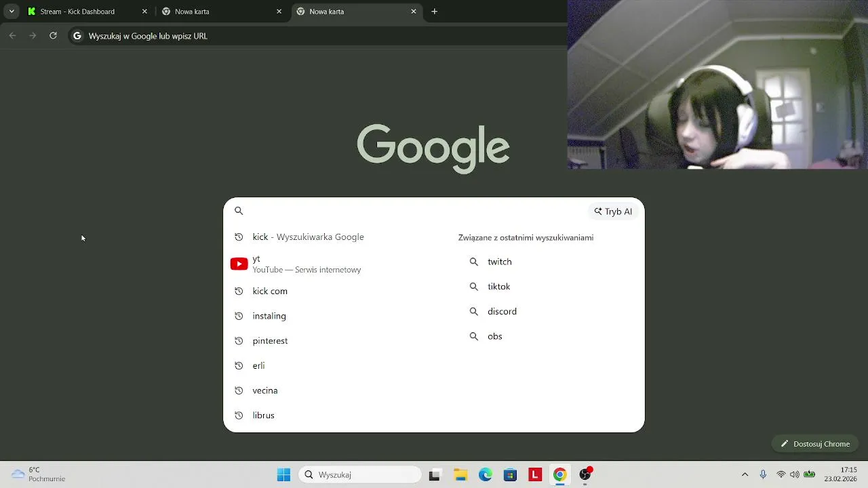
Task: Open the OBS Studio taskbar icon
Action: (585, 474)
